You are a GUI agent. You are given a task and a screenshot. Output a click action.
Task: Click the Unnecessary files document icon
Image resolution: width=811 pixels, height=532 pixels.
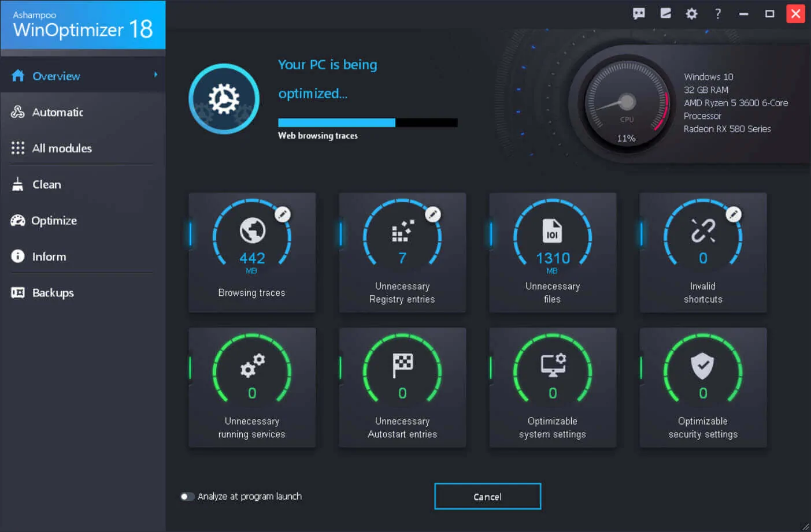552,230
